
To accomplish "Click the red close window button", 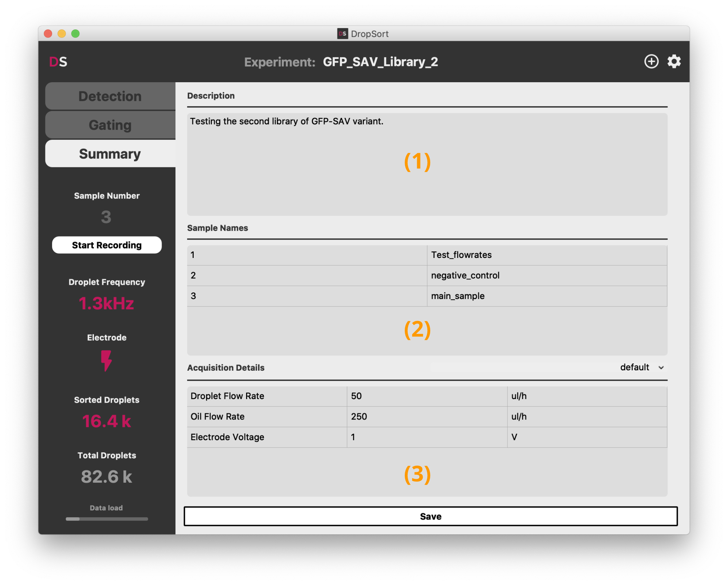I will 48,34.
